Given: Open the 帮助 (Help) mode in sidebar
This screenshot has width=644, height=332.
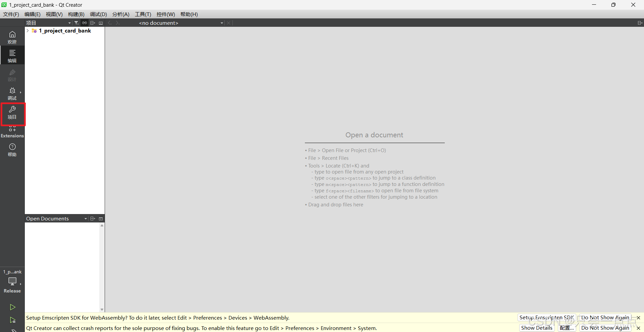Looking at the screenshot, I should [12, 149].
